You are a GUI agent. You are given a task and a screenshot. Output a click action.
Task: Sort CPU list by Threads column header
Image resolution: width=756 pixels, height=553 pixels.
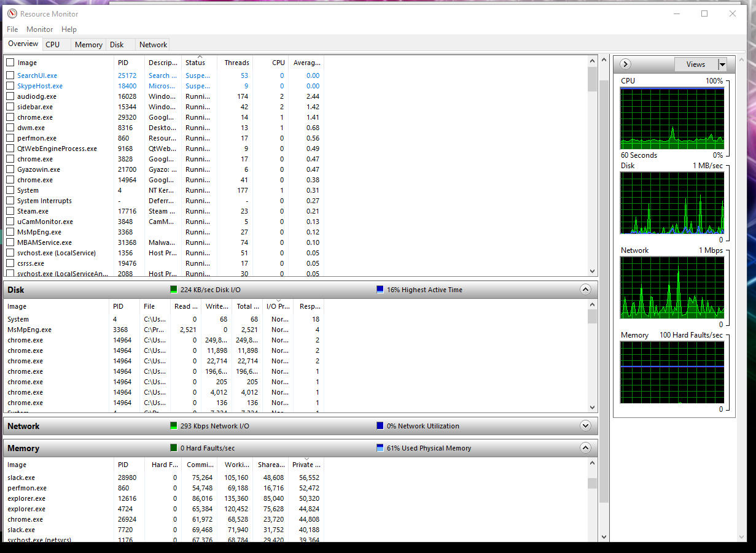pos(235,63)
